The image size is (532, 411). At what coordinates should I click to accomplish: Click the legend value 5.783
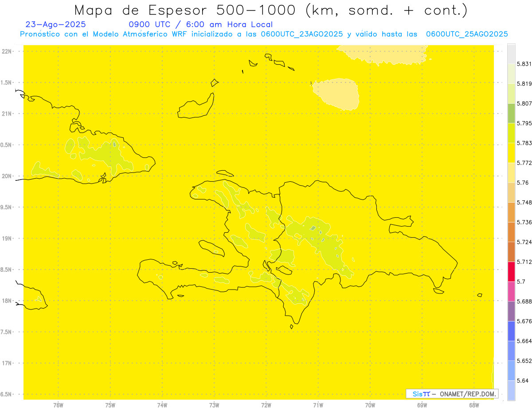pyautogui.click(x=524, y=143)
